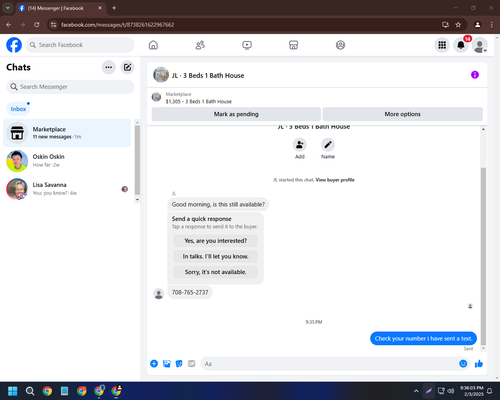
Task: Select the Messenger | Facebook tab
Action: coord(60,8)
